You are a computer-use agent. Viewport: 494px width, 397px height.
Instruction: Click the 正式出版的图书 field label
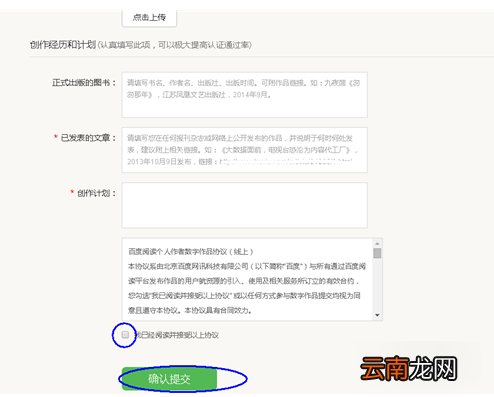click(84, 83)
